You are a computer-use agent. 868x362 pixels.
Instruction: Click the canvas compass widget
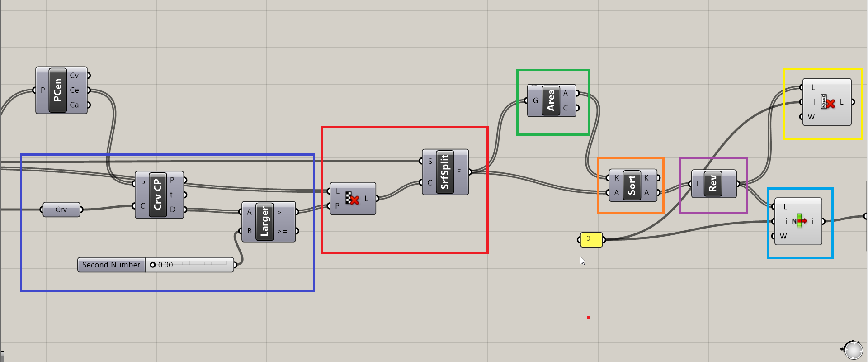[x=853, y=350]
